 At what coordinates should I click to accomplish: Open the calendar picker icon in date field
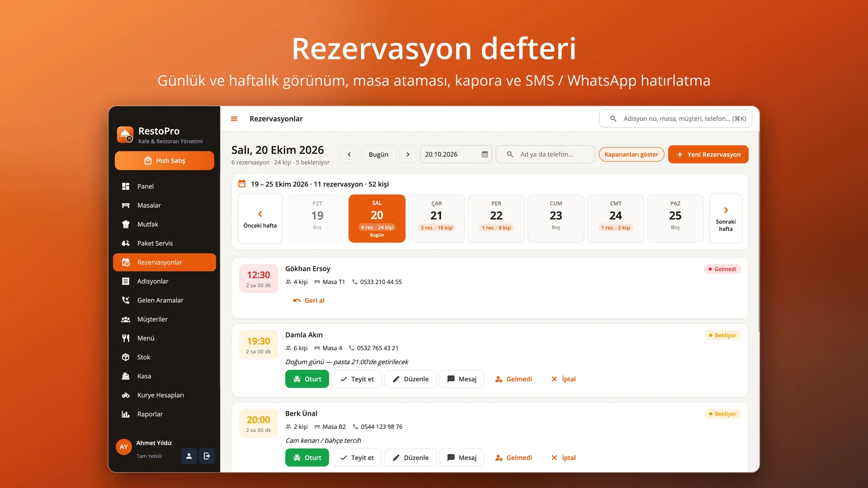tap(485, 155)
